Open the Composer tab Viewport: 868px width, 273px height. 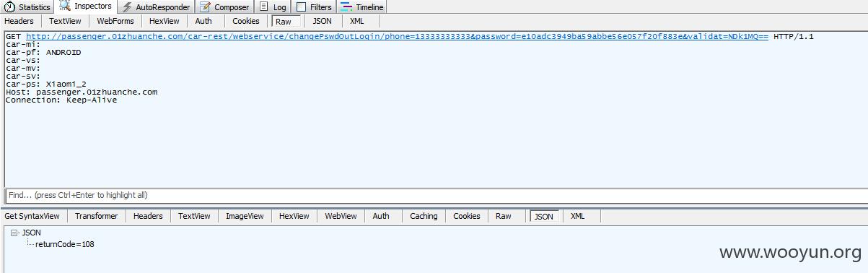(224, 7)
